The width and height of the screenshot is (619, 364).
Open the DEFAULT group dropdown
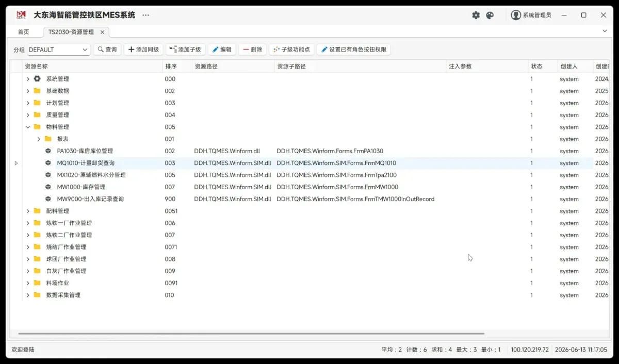59,50
